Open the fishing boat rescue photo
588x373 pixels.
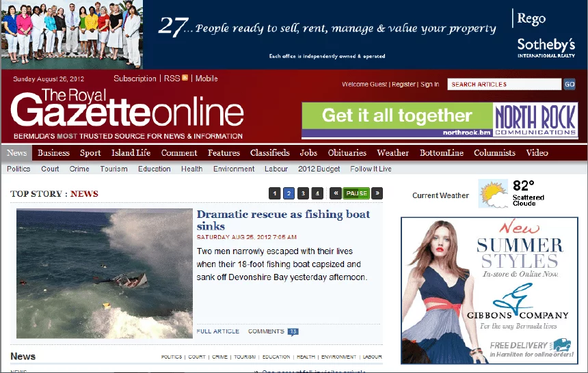coord(105,273)
